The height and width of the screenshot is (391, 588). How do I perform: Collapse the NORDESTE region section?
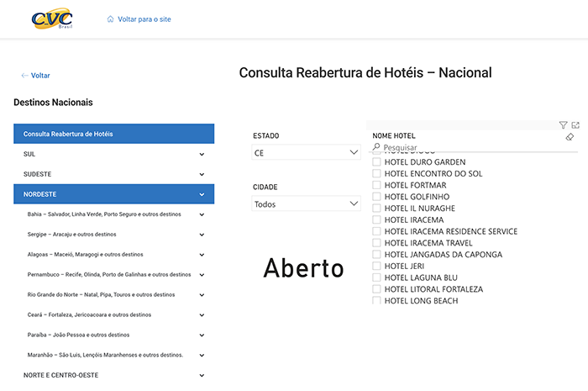point(114,194)
